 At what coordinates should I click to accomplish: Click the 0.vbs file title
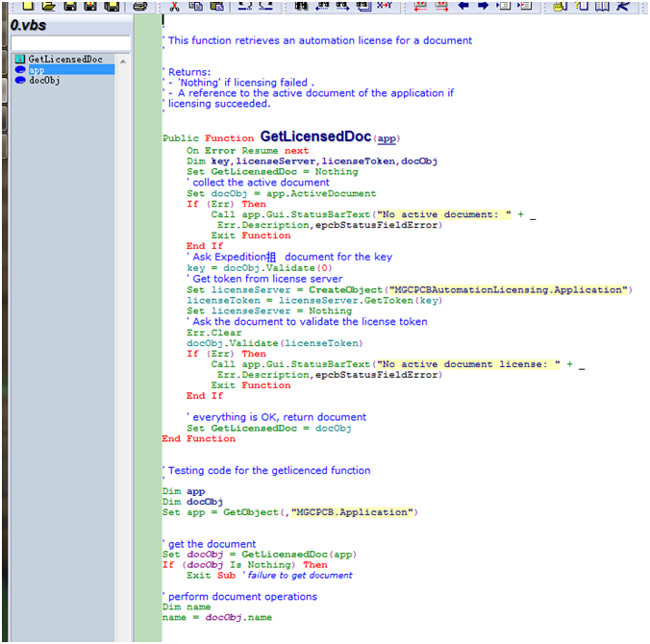pyautogui.click(x=28, y=25)
